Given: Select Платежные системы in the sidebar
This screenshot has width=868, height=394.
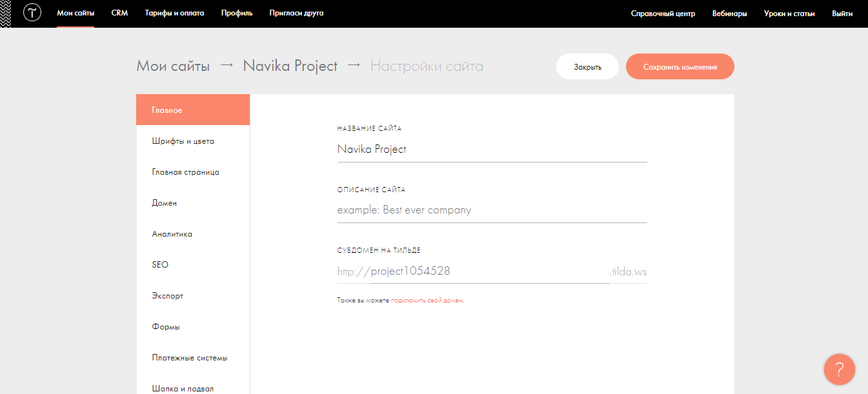Looking at the screenshot, I should coord(189,358).
